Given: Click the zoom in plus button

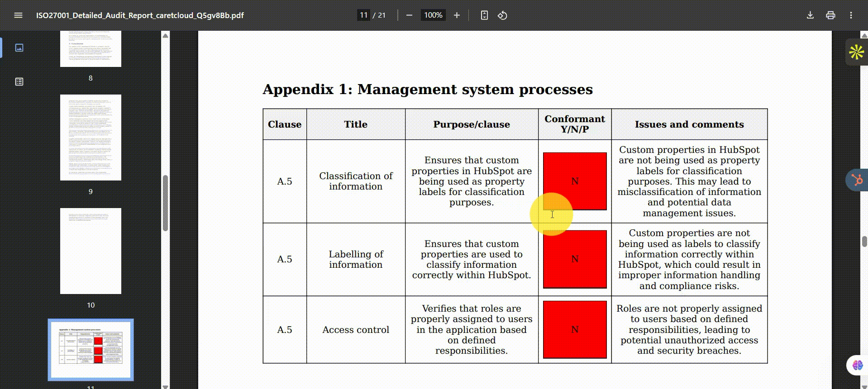Looking at the screenshot, I should click(x=457, y=15).
